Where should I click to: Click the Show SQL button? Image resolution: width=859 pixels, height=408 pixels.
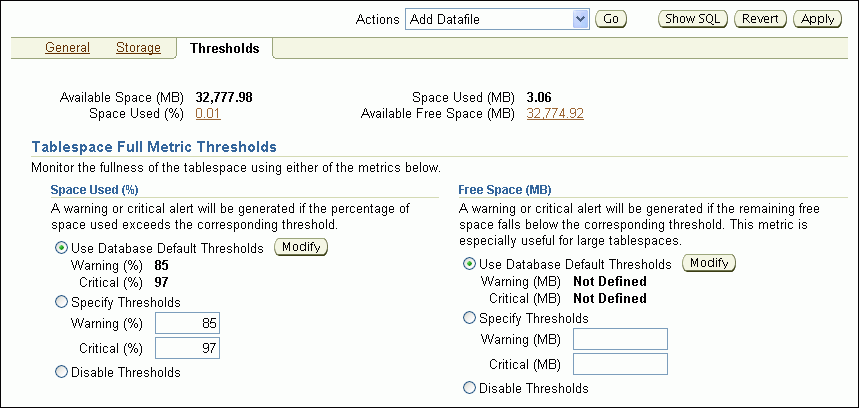pyautogui.click(x=693, y=19)
